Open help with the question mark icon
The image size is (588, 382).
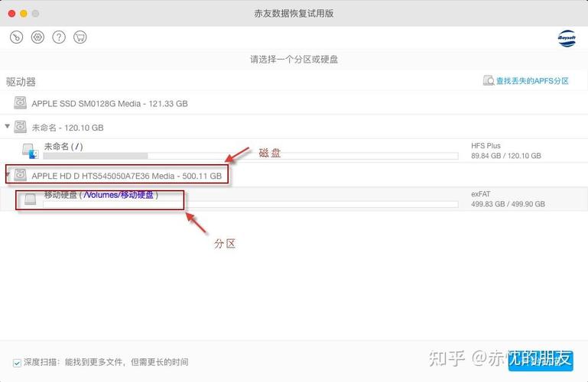[59, 37]
